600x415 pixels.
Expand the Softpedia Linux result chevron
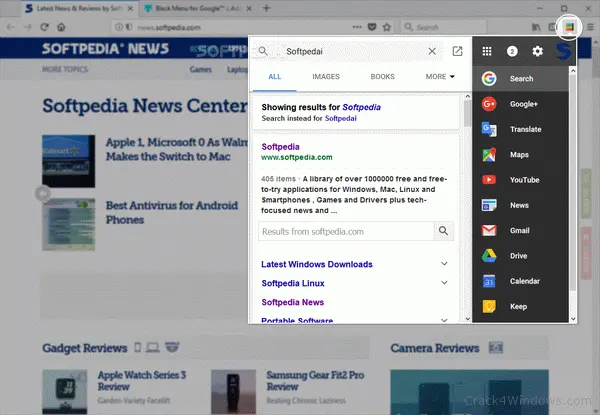[444, 283]
